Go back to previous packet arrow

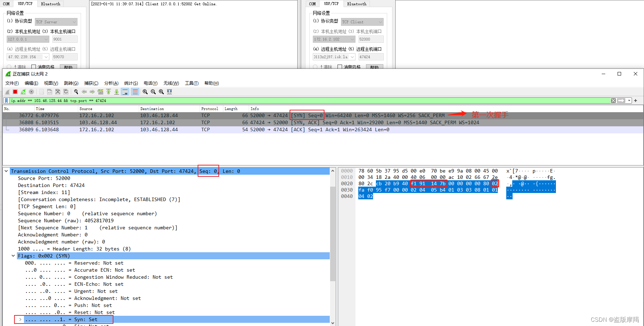(x=84, y=92)
